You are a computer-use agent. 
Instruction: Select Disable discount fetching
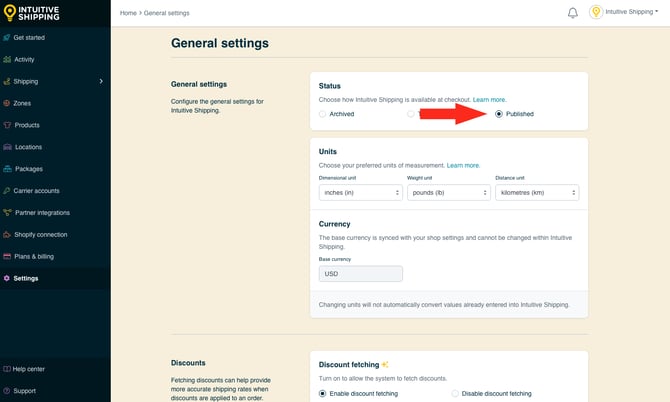tap(455, 393)
